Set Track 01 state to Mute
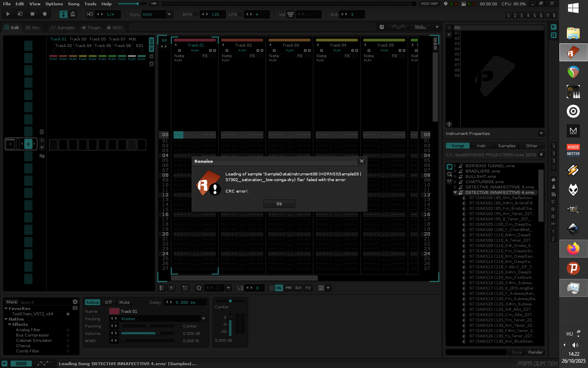Screen dimensions: 588x368 coord(124,302)
